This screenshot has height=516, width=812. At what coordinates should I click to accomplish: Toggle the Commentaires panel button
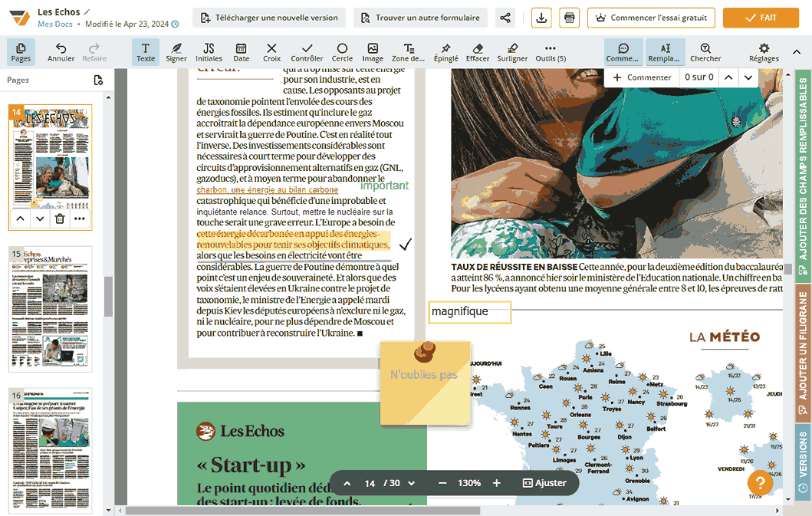click(623, 52)
